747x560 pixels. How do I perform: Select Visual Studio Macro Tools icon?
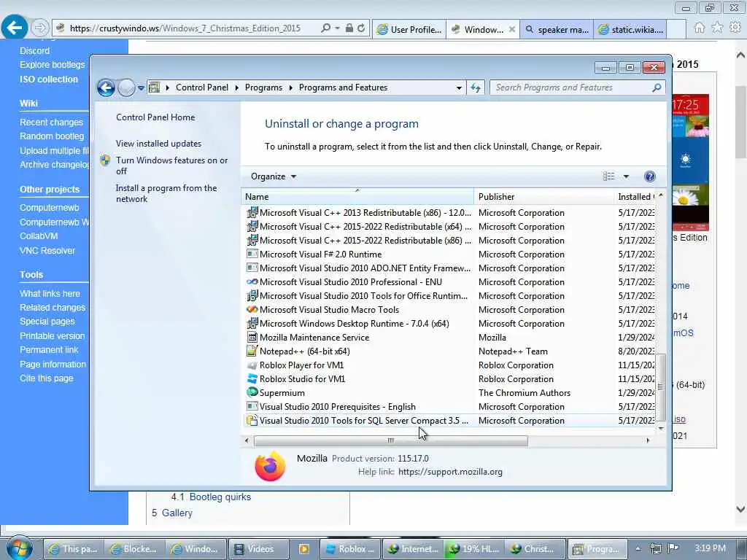(252, 309)
